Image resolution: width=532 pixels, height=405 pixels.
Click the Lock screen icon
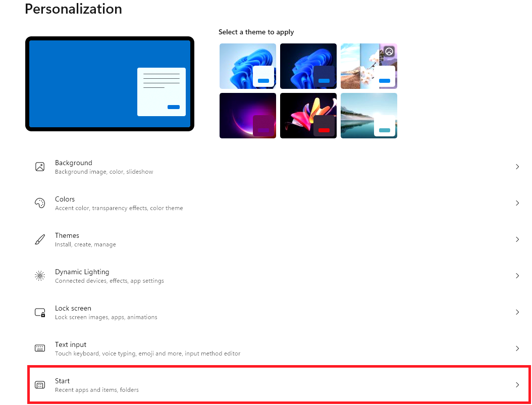[x=40, y=312]
